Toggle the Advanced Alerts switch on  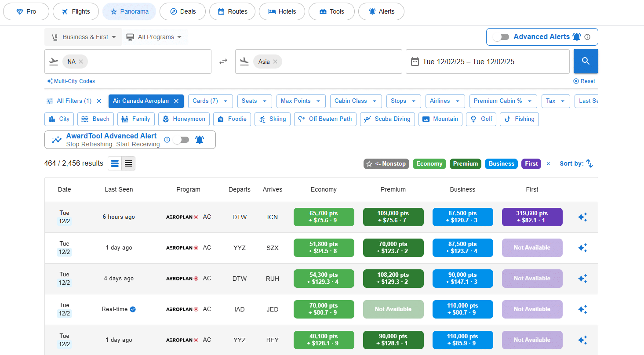pos(501,37)
